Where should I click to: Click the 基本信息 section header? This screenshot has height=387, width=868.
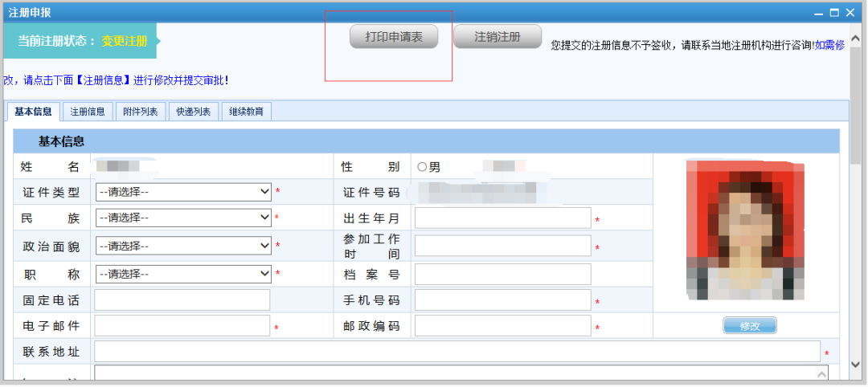pyautogui.click(x=426, y=141)
